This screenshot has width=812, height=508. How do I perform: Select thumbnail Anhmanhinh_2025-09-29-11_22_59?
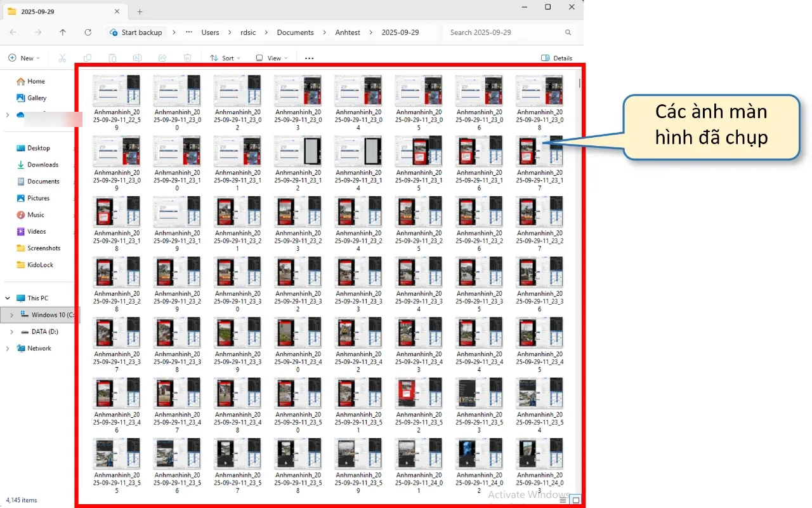click(116, 104)
